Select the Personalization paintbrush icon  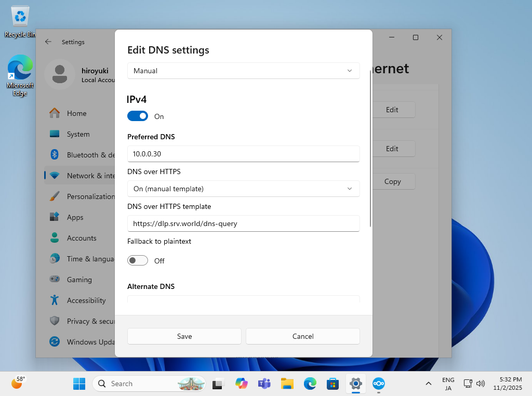tap(55, 196)
